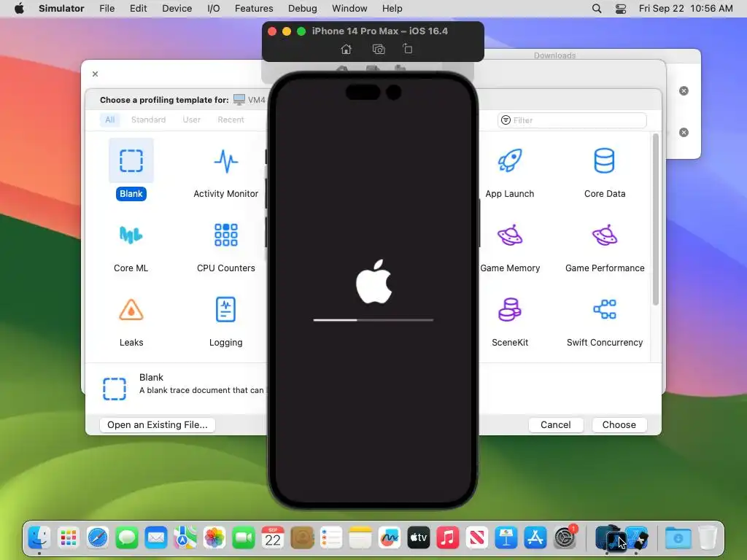Choose the SceneKit template
This screenshot has width=747, height=560.
point(510,322)
